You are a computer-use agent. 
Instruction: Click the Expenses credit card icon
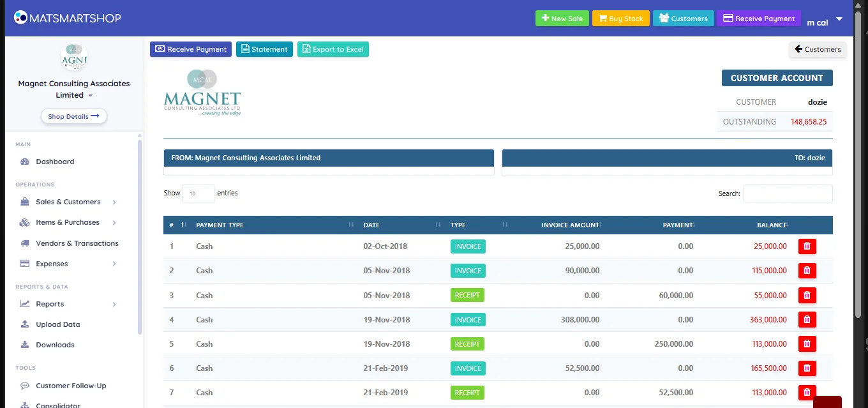point(25,264)
